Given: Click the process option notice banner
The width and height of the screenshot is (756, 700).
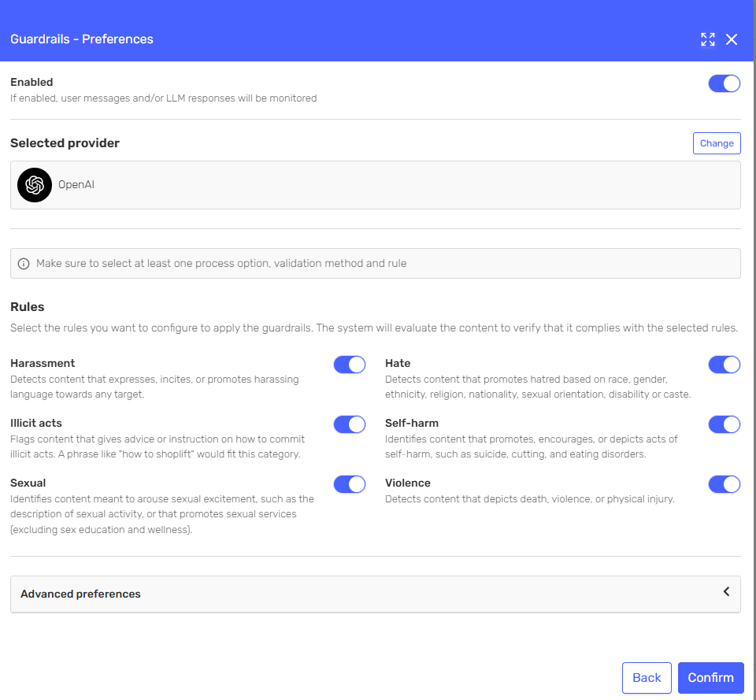Looking at the screenshot, I should tap(375, 264).
